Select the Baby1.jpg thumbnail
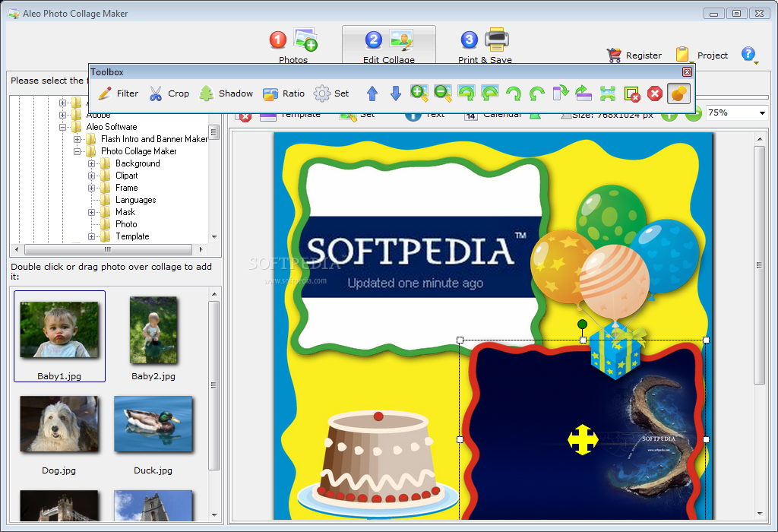Viewport: 778px width, 532px height. (x=59, y=336)
